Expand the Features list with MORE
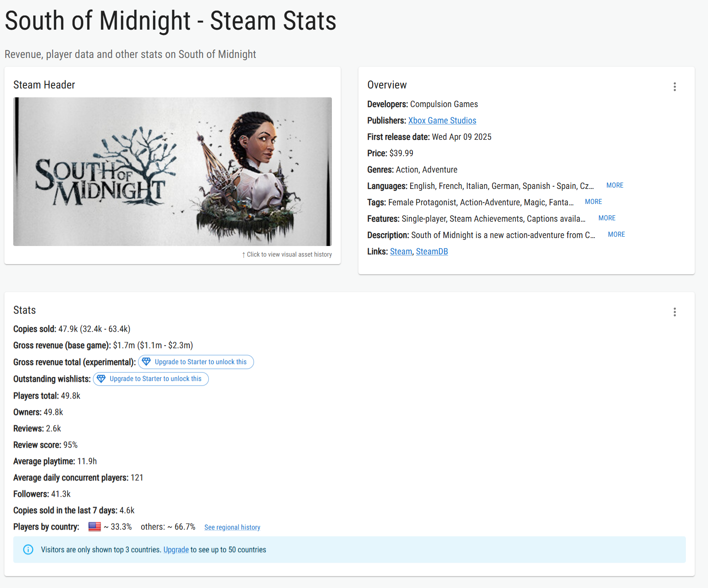 tap(607, 218)
